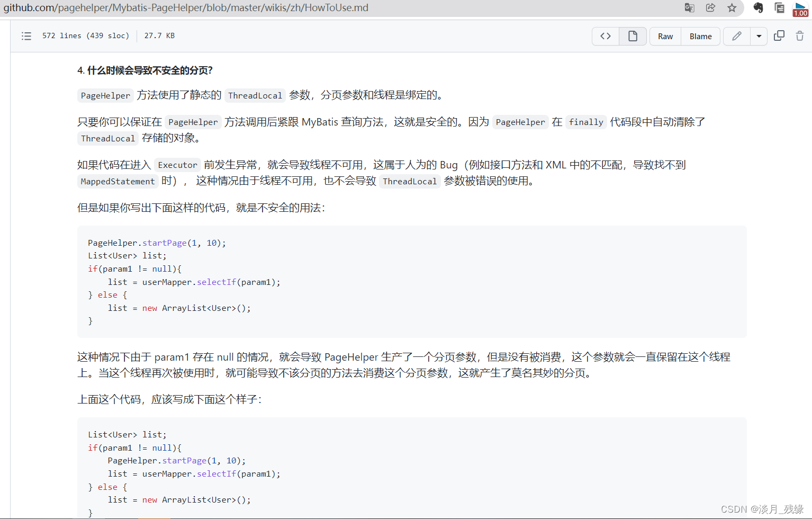Edit this file with pencil icon

736,36
